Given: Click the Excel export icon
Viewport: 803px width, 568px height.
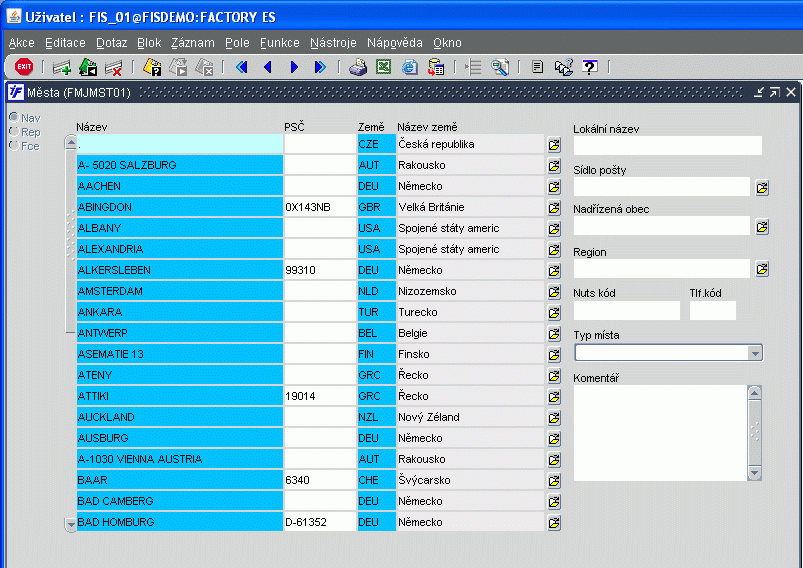Looking at the screenshot, I should tap(384, 67).
